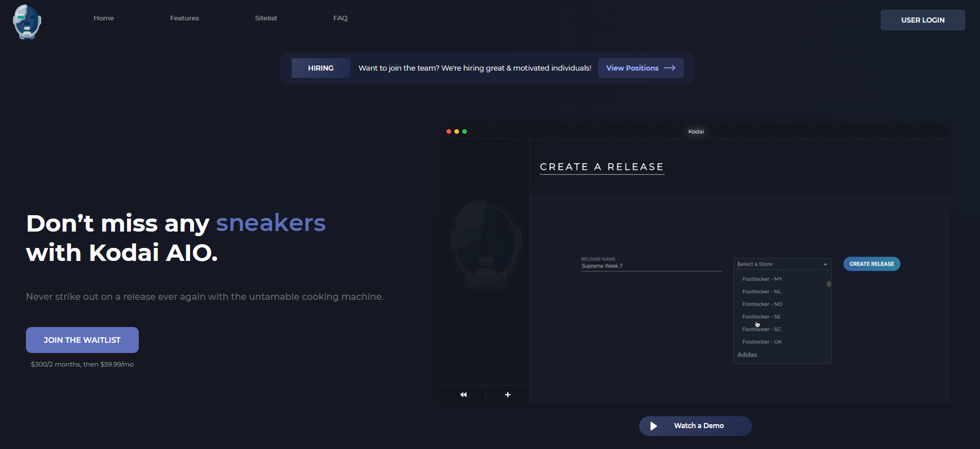Click the rewind double-arrow icon in the demo

point(463,395)
